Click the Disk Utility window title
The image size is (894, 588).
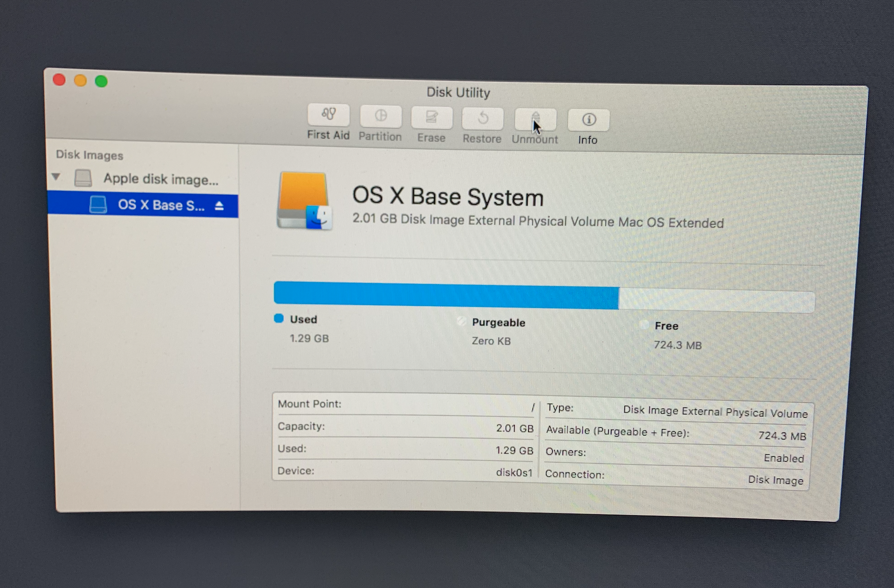click(458, 92)
